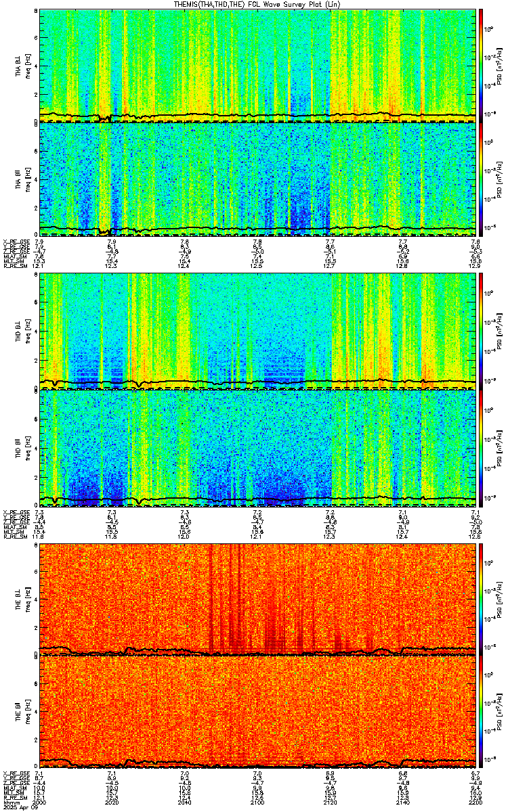Click the PSD color bar beside THD B-parallel
Screen dimensions: 508x812
[x=481, y=447]
